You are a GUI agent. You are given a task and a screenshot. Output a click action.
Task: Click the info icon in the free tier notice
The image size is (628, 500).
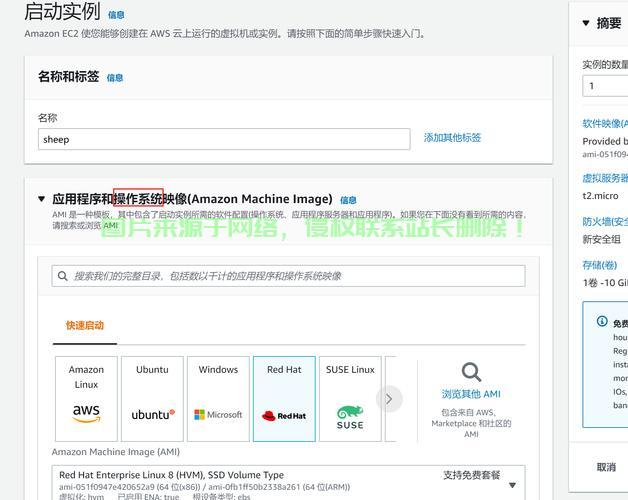[x=602, y=322]
